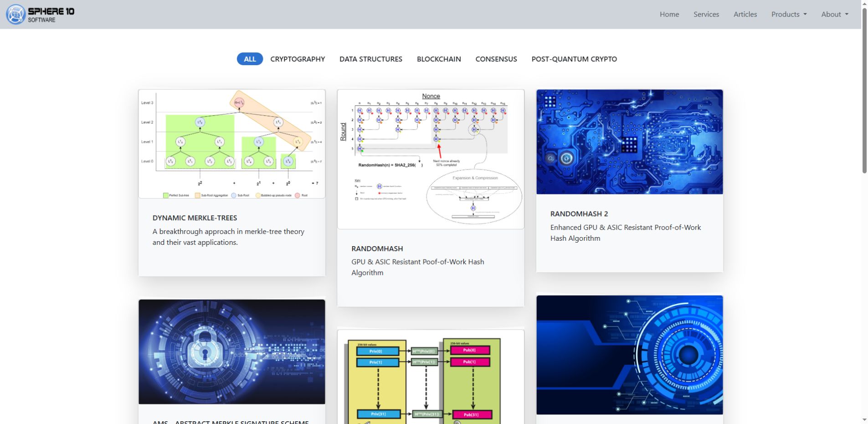This screenshot has height=424, width=868.
Task: Open the Products dropdown menu
Action: 789,14
